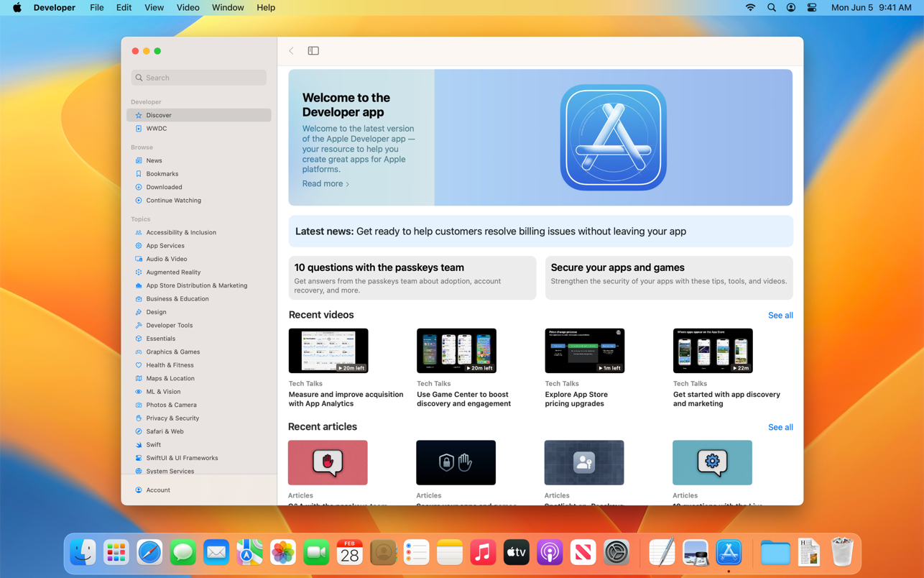Open the Latest news billing issues banner
The height and width of the screenshot is (578, 924).
click(x=540, y=231)
